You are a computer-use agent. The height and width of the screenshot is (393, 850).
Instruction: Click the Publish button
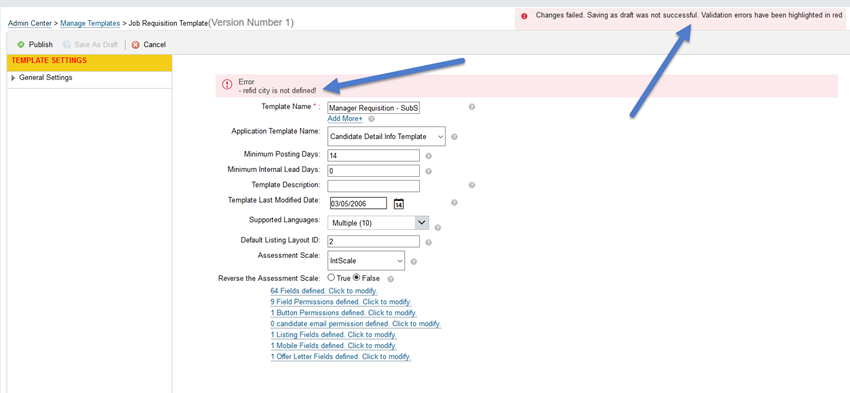[x=35, y=44]
